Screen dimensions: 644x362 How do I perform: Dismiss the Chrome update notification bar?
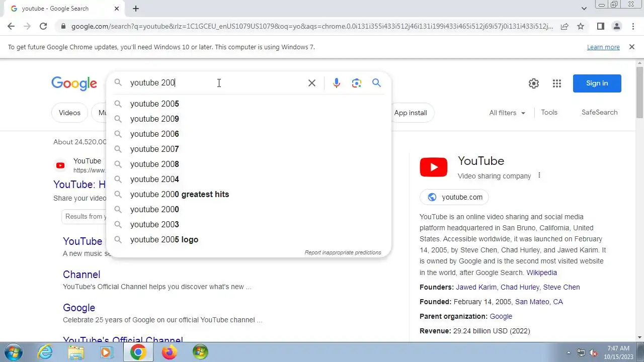coord(631,47)
